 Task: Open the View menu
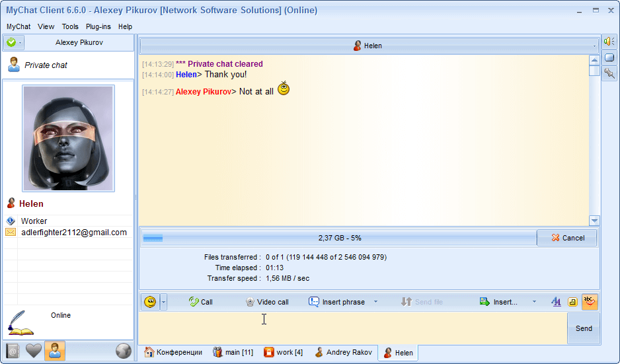[46, 26]
